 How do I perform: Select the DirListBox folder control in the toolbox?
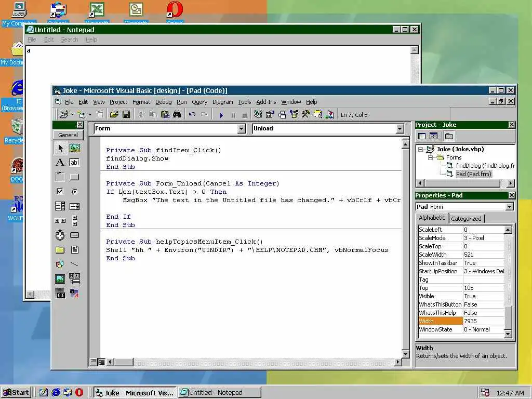coord(60,250)
